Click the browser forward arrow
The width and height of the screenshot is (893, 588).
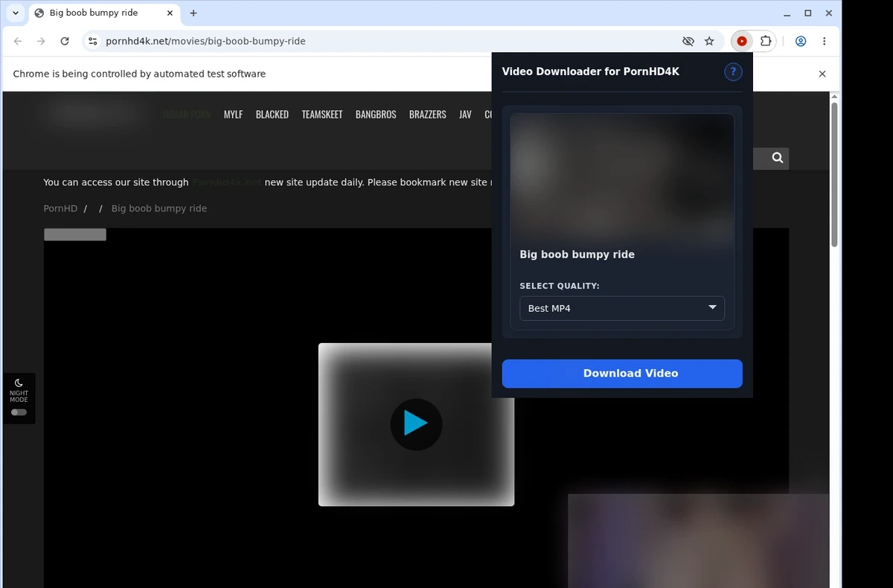tap(41, 41)
